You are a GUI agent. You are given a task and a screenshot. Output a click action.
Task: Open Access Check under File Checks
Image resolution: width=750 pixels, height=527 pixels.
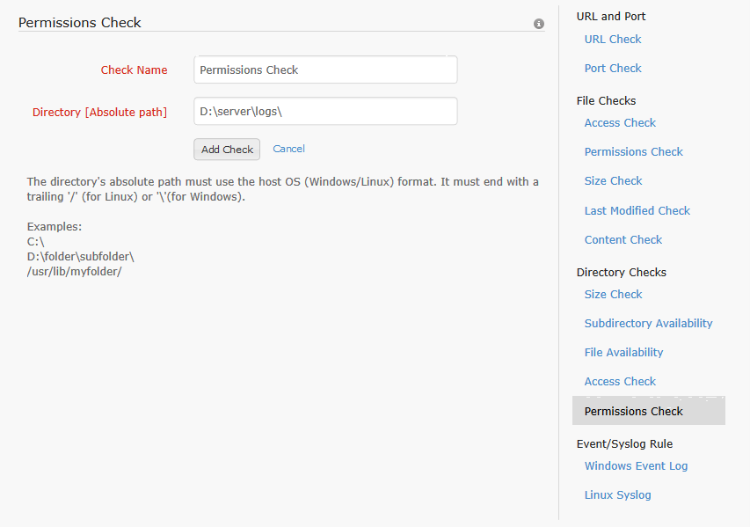[620, 123]
